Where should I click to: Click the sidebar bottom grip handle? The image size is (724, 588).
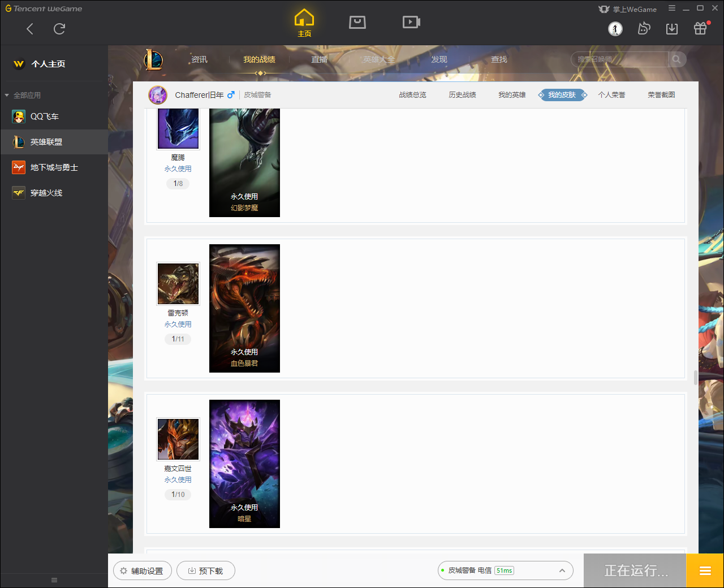click(54, 580)
